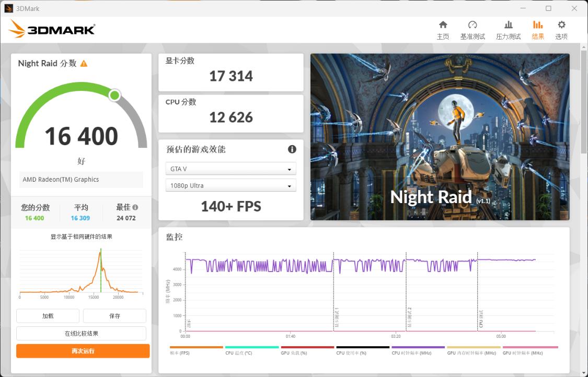Screen dimensions: 588x377
Task: Click the orange 再次运行 run again button
Action: tap(83, 351)
